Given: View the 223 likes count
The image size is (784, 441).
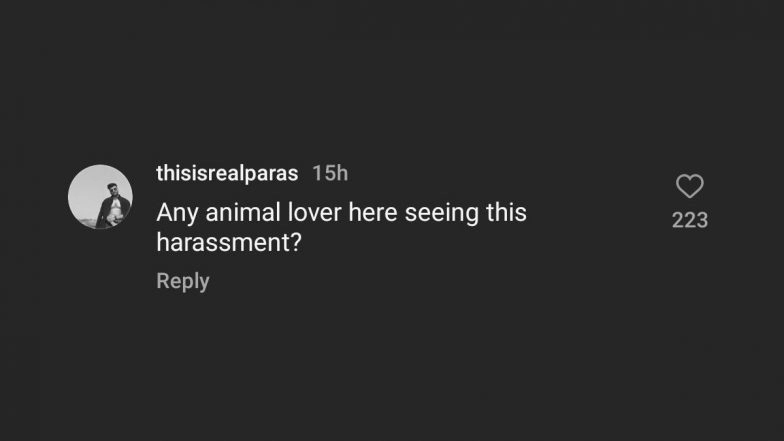Looking at the screenshot, I should tap(690, 220).
